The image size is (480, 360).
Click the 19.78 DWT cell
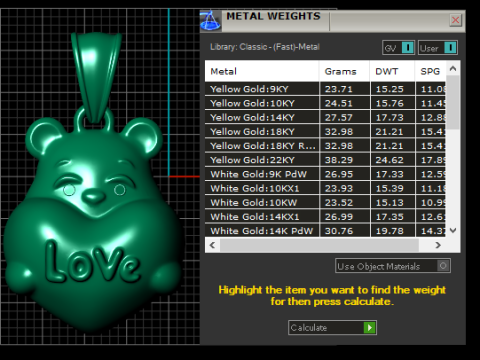tap(393, 231)
